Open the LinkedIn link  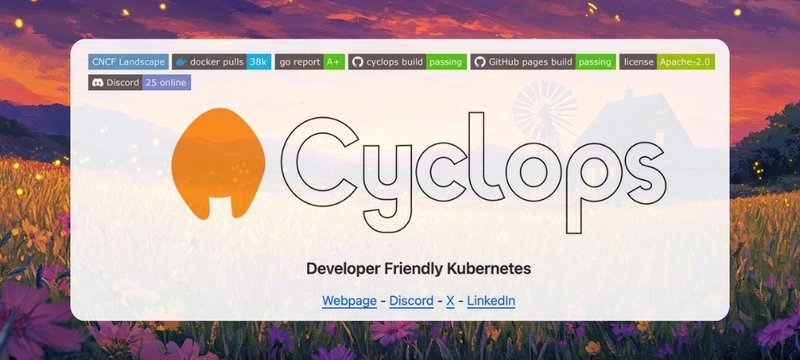(x=491, y=301)
